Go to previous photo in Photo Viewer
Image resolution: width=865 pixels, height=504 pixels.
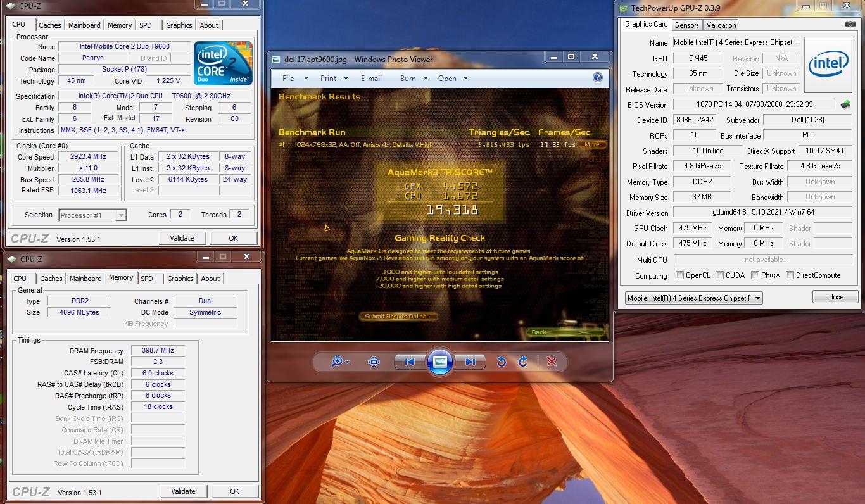click(x=410, y=362)
